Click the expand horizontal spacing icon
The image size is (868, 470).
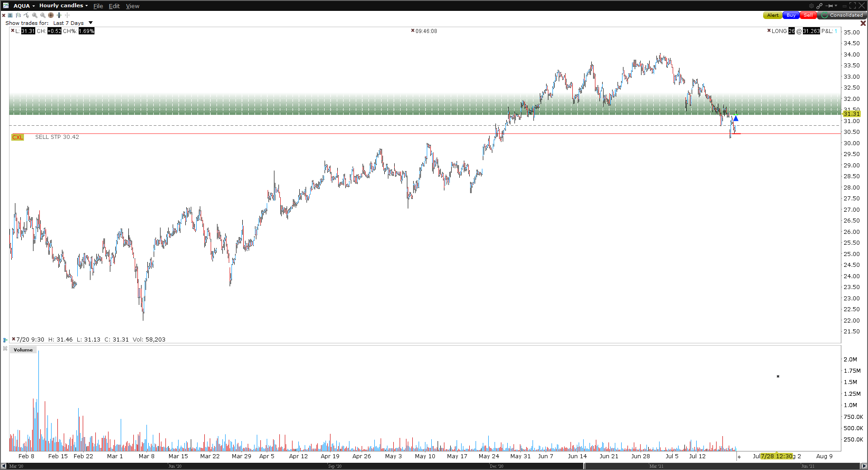59,15
